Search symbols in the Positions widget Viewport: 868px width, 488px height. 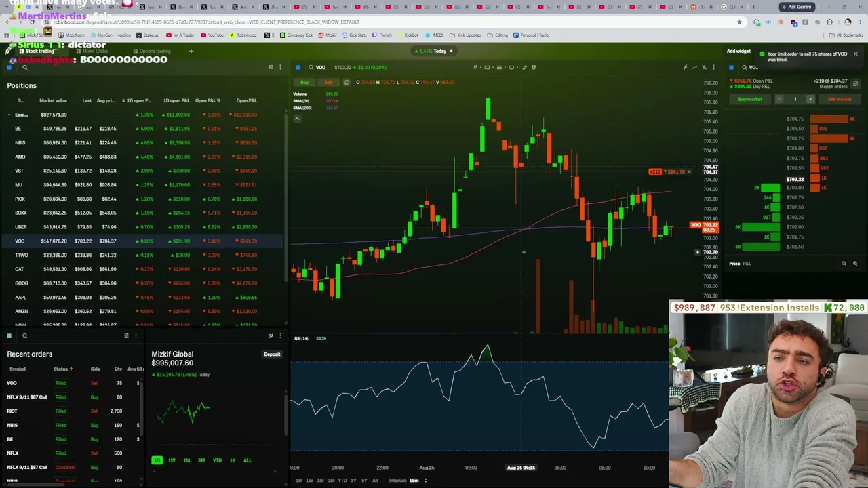[24, 67]
